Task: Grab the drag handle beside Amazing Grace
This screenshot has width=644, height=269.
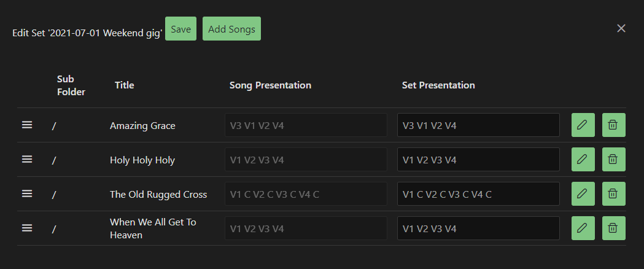Action: point(27,125)
